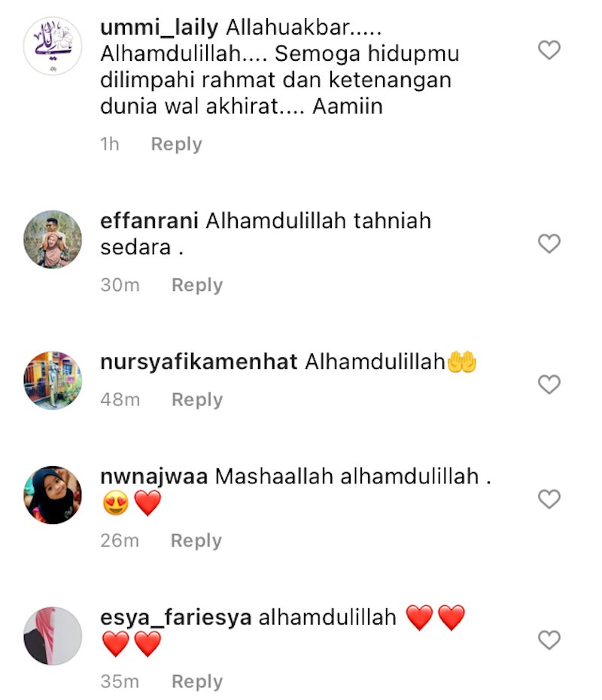Image resolution: width=602 pixels, height=700 pixels.
Task: Open effanrani's profile avatar
Action: click(x=53, y=239)
